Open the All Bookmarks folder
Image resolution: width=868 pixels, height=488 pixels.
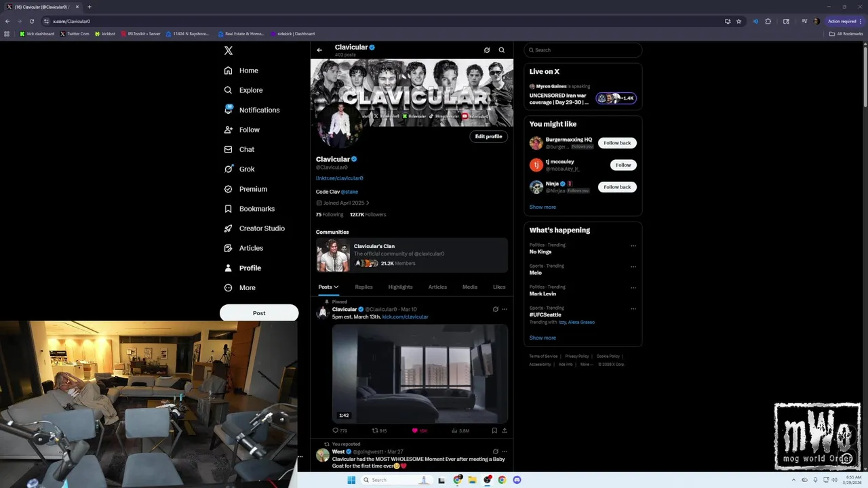click(x=846, y=34)
